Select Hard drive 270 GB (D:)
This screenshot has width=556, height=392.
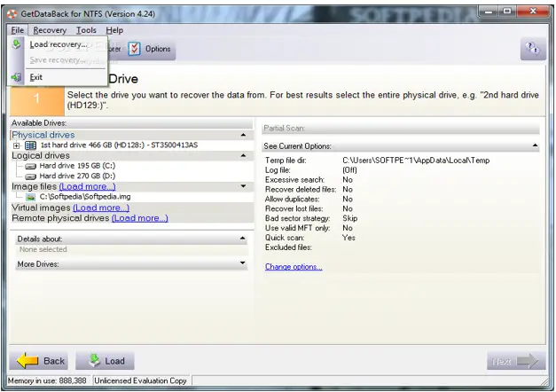coord(77,176)
